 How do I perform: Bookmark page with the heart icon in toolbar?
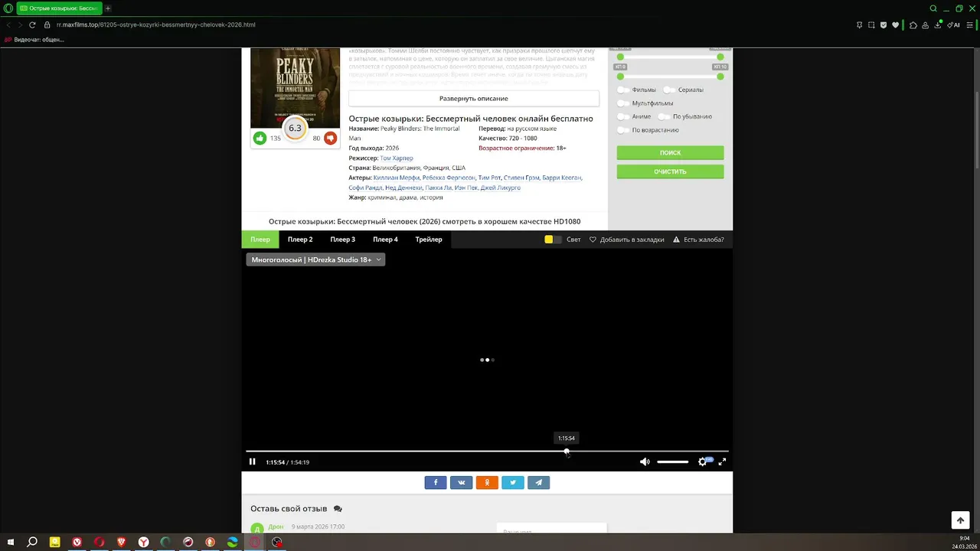coord(895,24)
